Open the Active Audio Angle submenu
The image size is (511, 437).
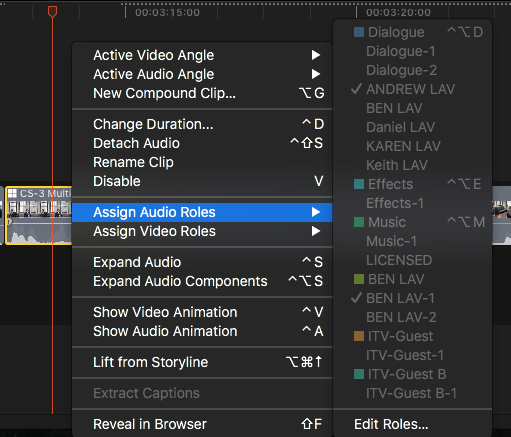pos(202,74)
